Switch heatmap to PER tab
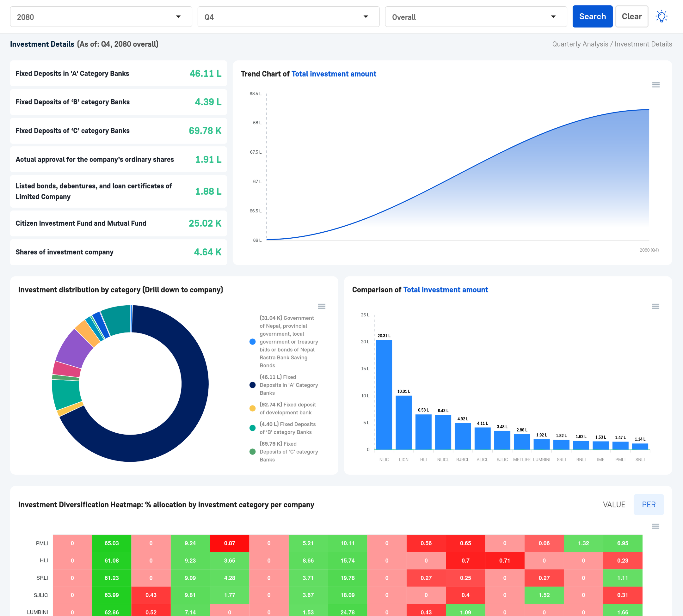 pyautogui.click(x=648, y=504)
